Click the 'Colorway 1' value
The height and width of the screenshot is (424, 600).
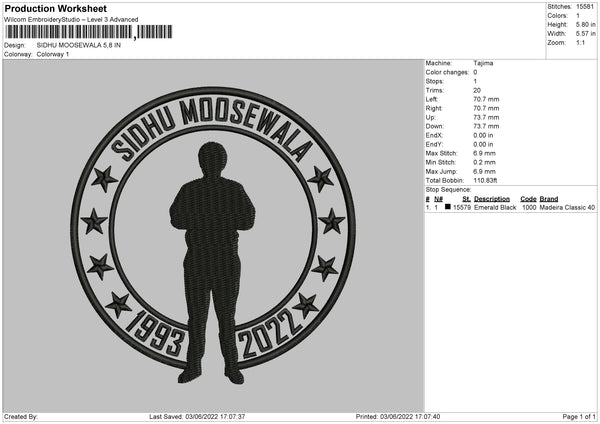click(x=53, y=54)
